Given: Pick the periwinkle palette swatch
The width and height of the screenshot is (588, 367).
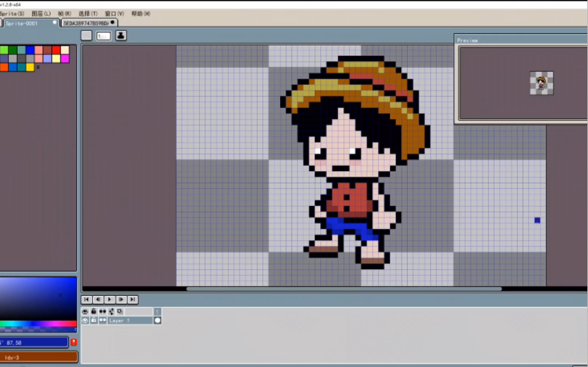Looking at the screenshot, I should [x=48, y=58].
